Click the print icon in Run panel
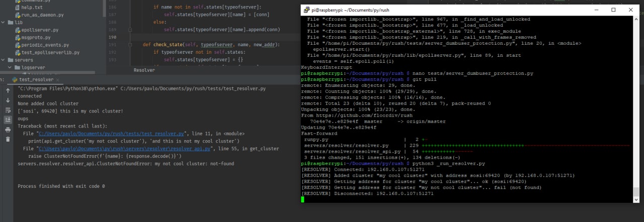The width and height of the screenshot is (644, 222). coord(8,130)
